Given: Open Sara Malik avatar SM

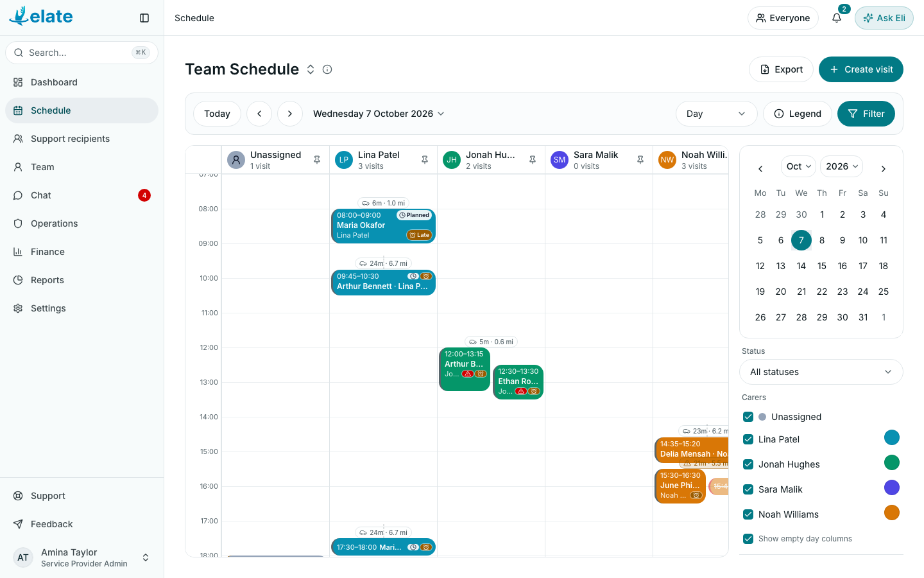Looking at the screenshot, I should pos(560,160).
